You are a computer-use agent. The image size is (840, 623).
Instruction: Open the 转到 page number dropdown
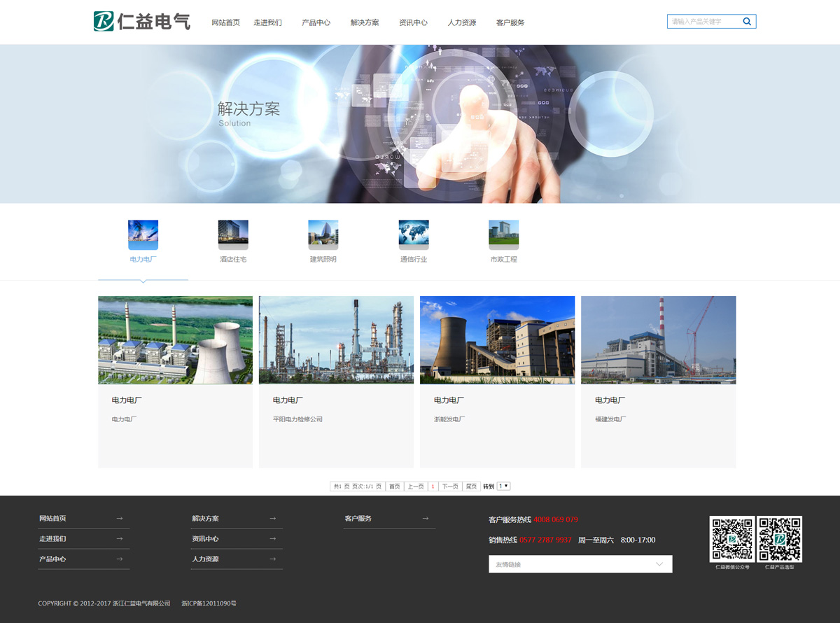[x=503, y=486]
